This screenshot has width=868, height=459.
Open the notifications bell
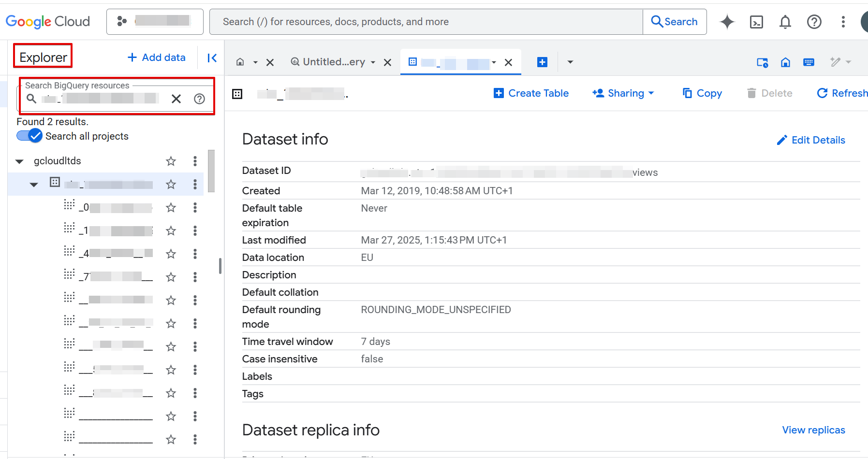point(785,22)
